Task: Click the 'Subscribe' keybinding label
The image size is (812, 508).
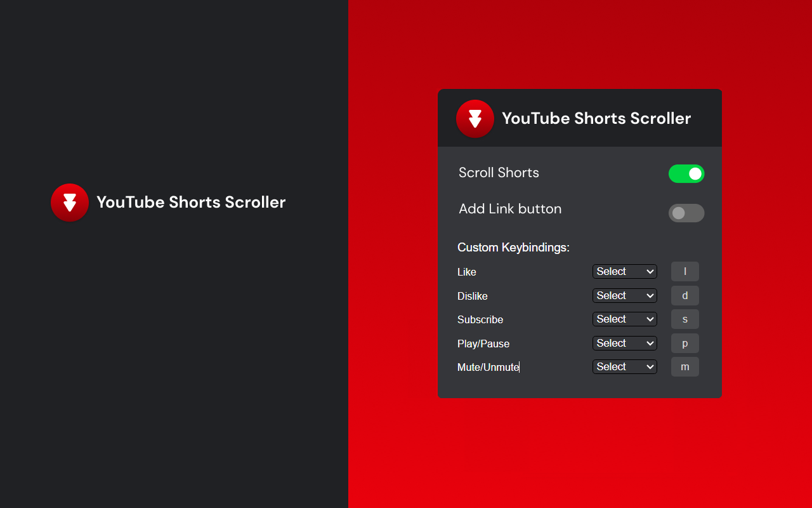Action: point(480,319)
